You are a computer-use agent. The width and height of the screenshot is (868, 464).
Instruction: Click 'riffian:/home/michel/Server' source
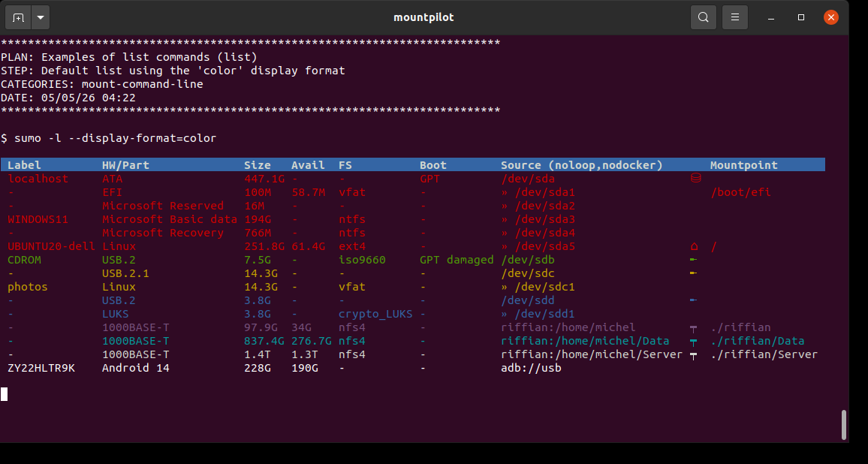pos(592,354)
